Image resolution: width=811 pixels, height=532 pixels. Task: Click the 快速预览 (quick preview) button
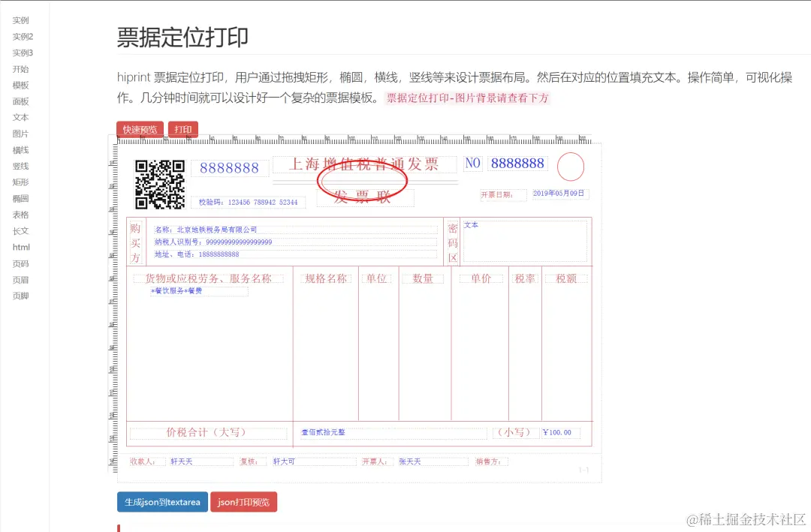tap(140, 129)
